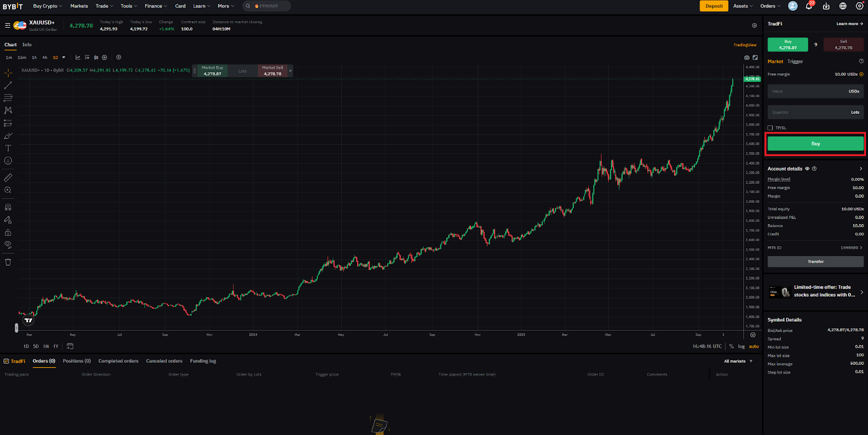Toggle account details visibility eye
Screen dimensions: 868x435
click(x=807, y=169)
